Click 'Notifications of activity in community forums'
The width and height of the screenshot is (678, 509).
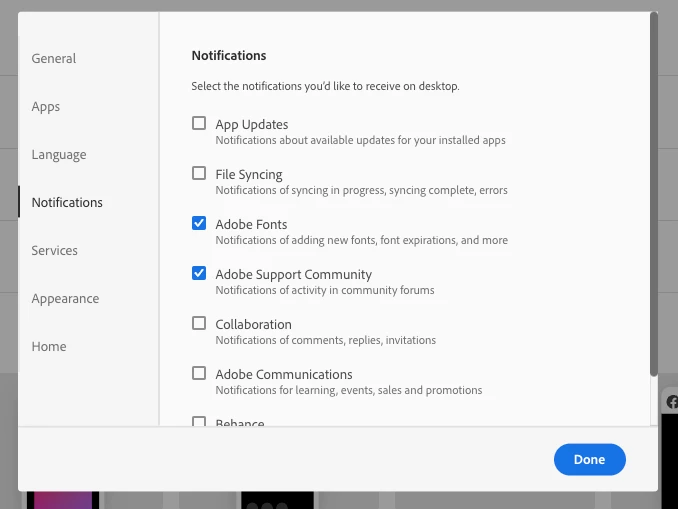(325, 290)
